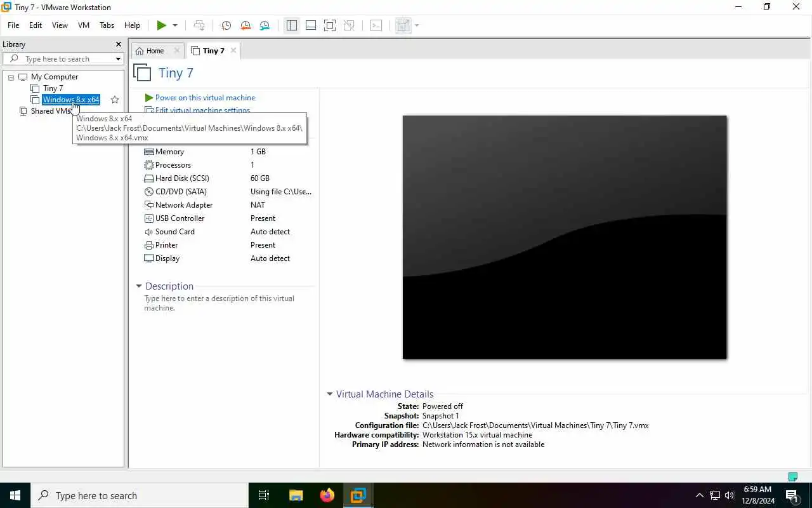Image resolution: width=812 pixels, height=508 pixels.
Task: Open the power options dropdown arrow in toolbar
Action: pyautogui.click(x=175, y=25)
